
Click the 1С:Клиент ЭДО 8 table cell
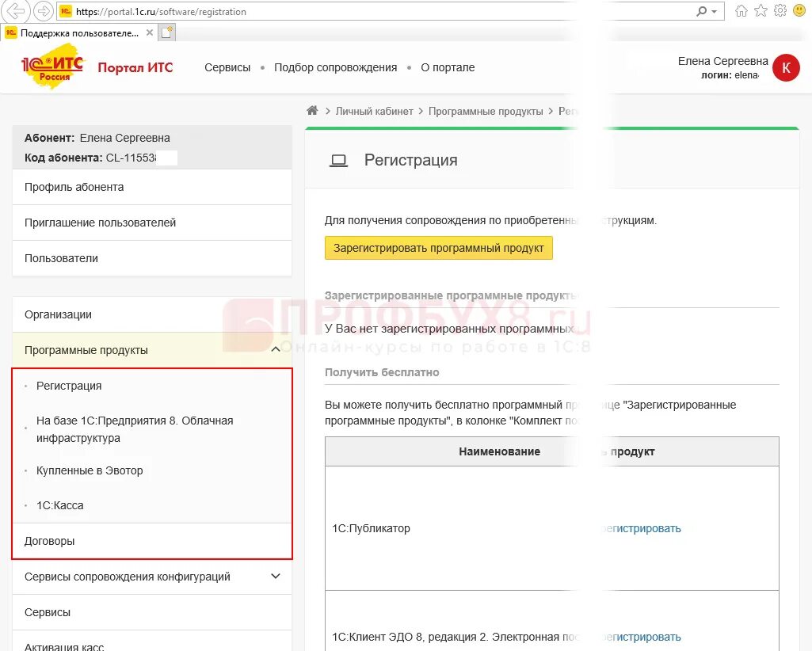(455, 637)
